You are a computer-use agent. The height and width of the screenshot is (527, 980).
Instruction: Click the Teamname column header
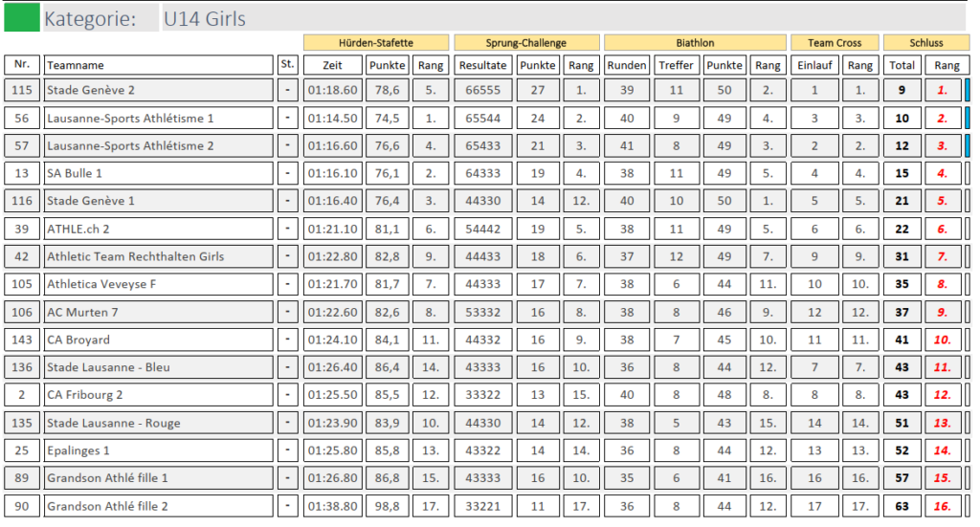159,65
